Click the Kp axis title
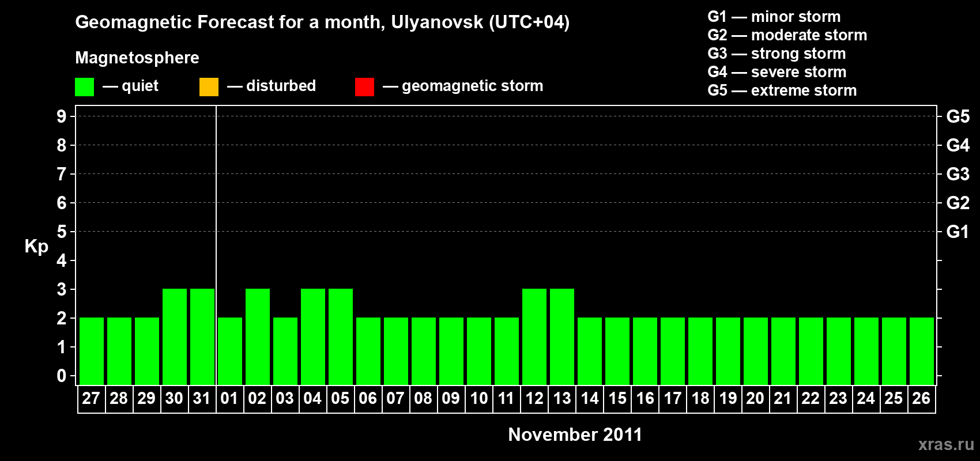980x461 pixels. 36,246
